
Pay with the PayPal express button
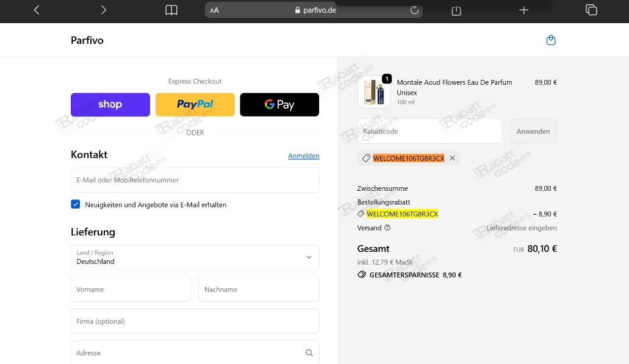tap(195, 105)
